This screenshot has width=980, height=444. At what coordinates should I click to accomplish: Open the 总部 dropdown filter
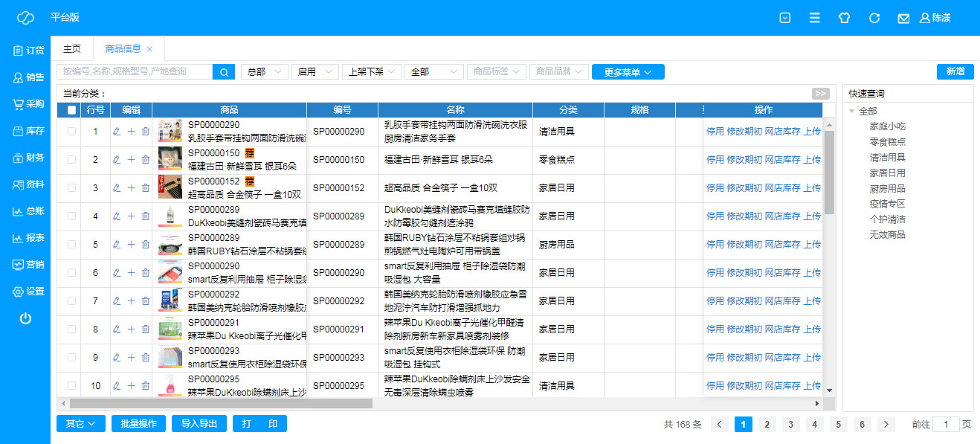click(264, 71)
